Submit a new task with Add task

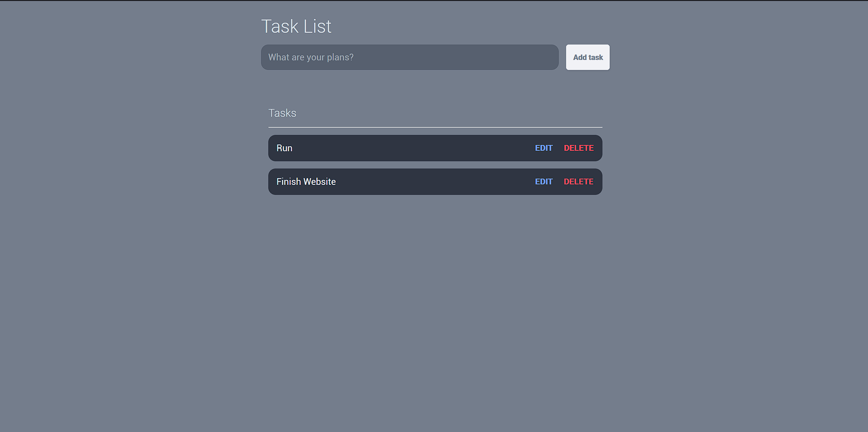(587, 57)
